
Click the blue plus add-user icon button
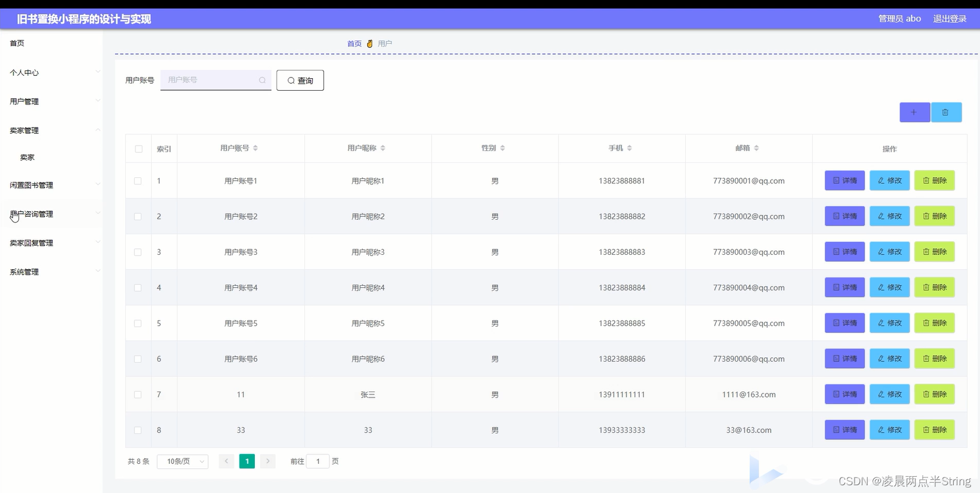click(x=914, y=112)
